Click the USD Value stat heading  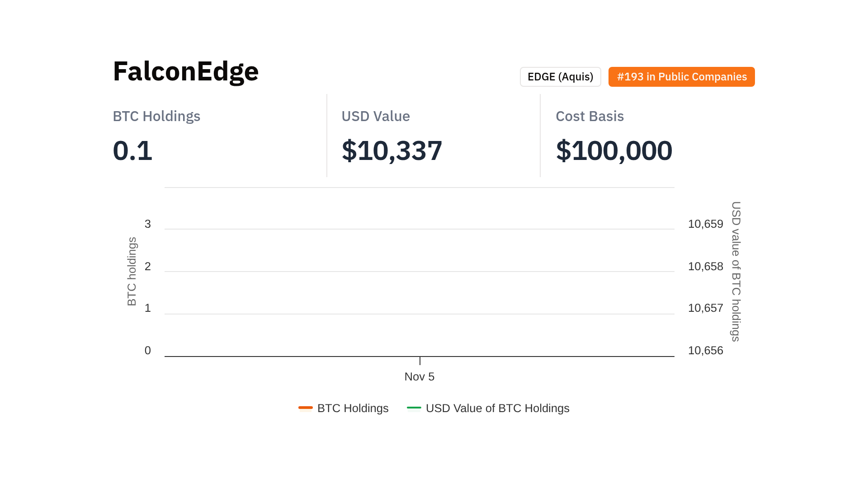(x=375, y=116)
